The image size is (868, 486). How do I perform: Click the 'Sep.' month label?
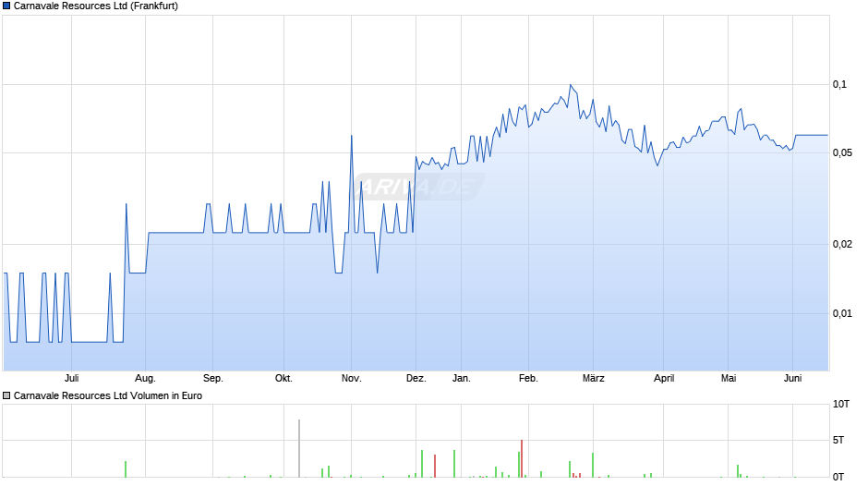click(213, 379)
